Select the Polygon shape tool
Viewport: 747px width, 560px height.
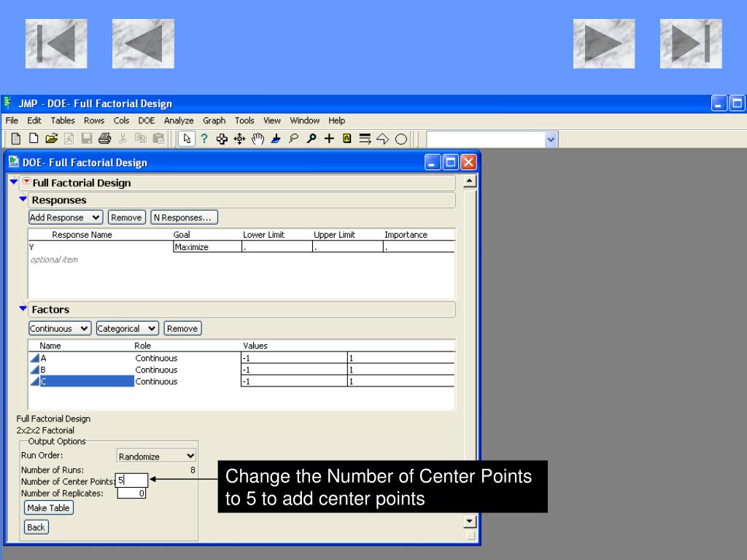pos(382,139)
